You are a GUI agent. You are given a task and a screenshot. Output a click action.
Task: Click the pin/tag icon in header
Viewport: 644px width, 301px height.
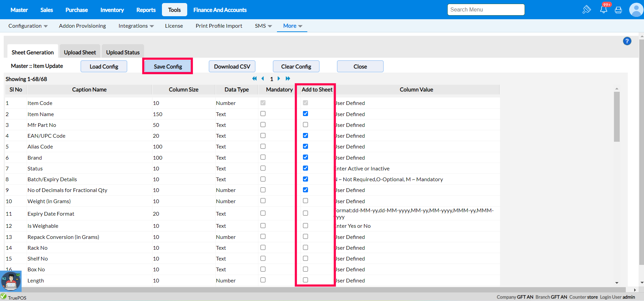point(587,9)
